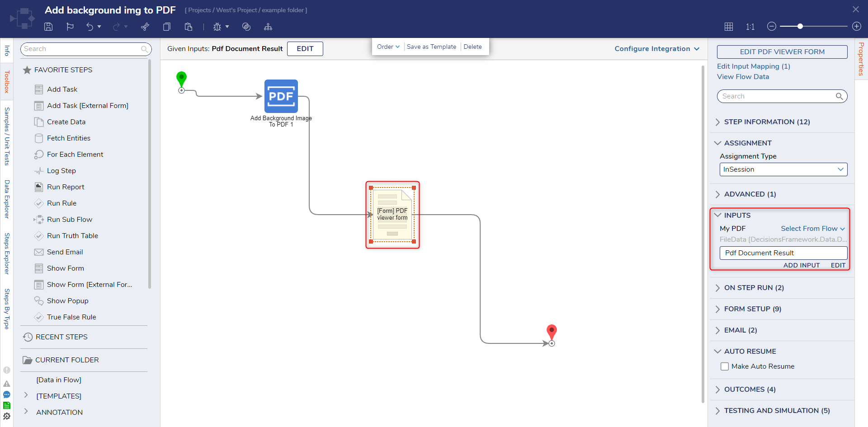Click the ADD INPUT link
This screenshot has height=427, width=868.
pyautogui.click(x=802, y=265)
